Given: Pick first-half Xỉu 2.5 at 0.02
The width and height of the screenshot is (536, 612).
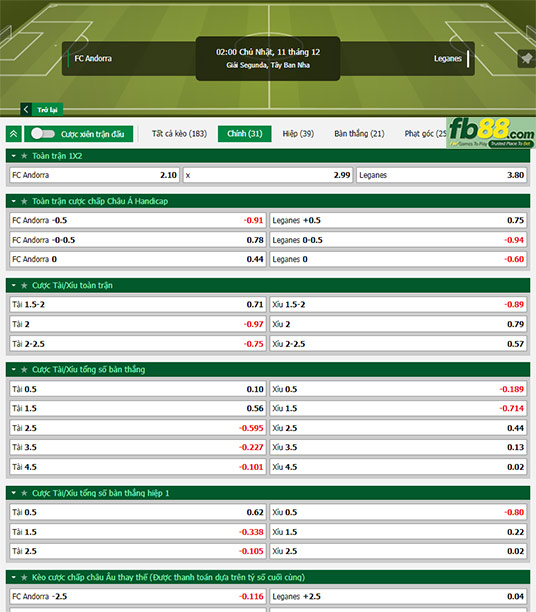Looking at the screenshot, I should pos(398,551).
